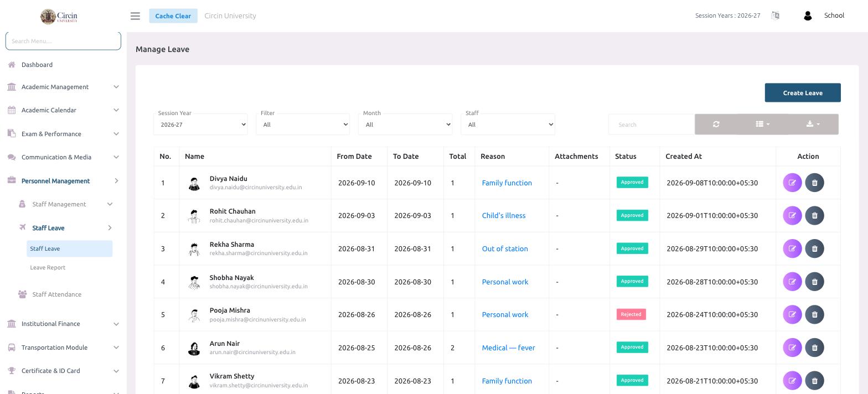Expand Exam & Performance menu
Screen dimensions: 868x394
(63, 134)
